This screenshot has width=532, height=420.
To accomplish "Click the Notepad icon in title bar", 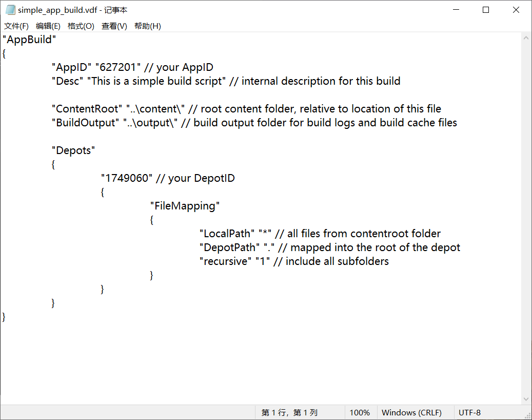I will [x=10, y=10].
